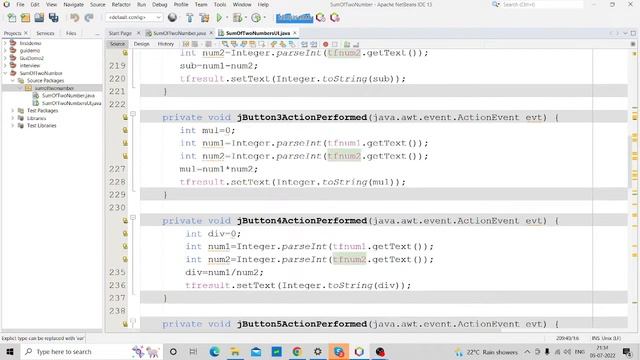Screen dimensions: 640x360
Task: Close the Projects panel tab
Action: pos(26,33)
